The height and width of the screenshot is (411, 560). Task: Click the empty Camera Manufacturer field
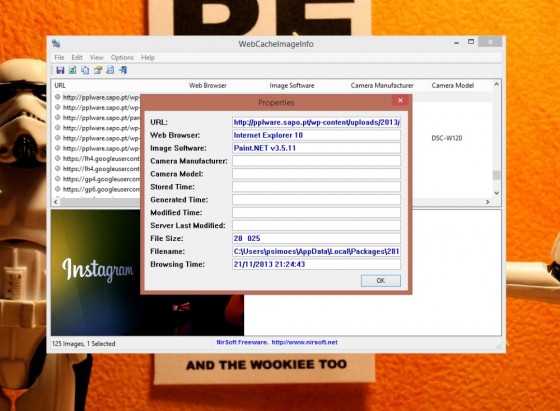click(x=316, y=161)
